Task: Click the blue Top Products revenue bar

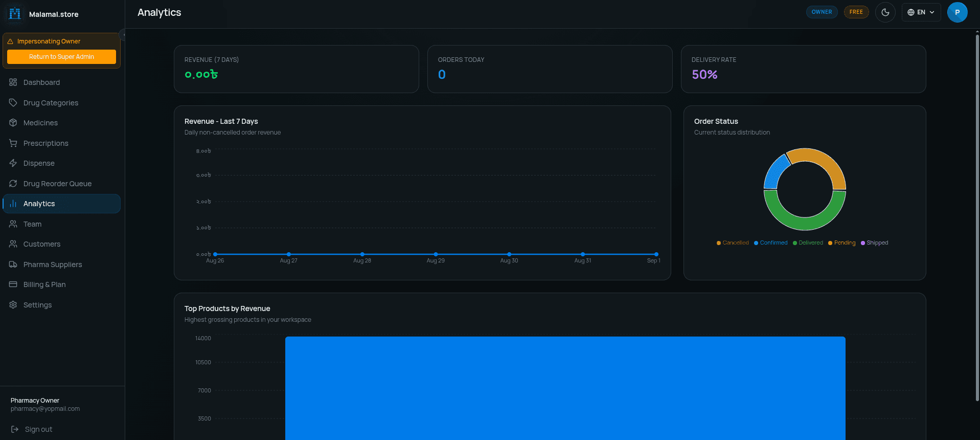Action: [565, 388]
